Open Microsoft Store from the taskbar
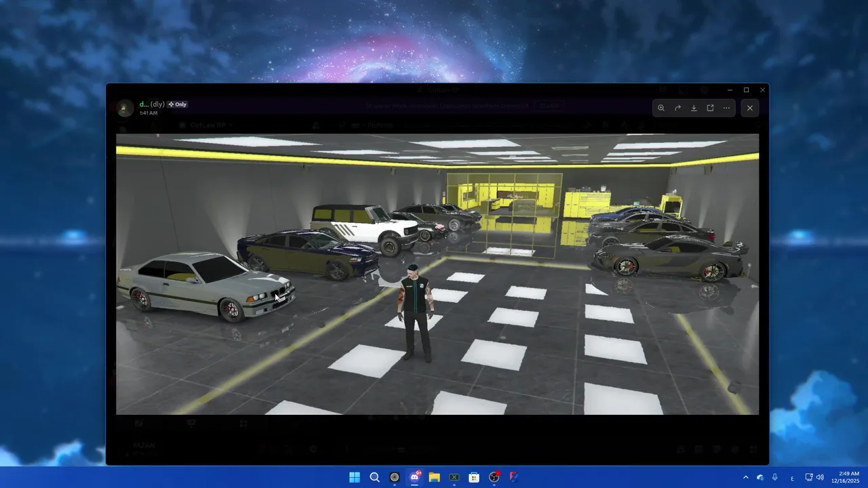The width and height of the screenshot is (868, 488). pos(474,477)
